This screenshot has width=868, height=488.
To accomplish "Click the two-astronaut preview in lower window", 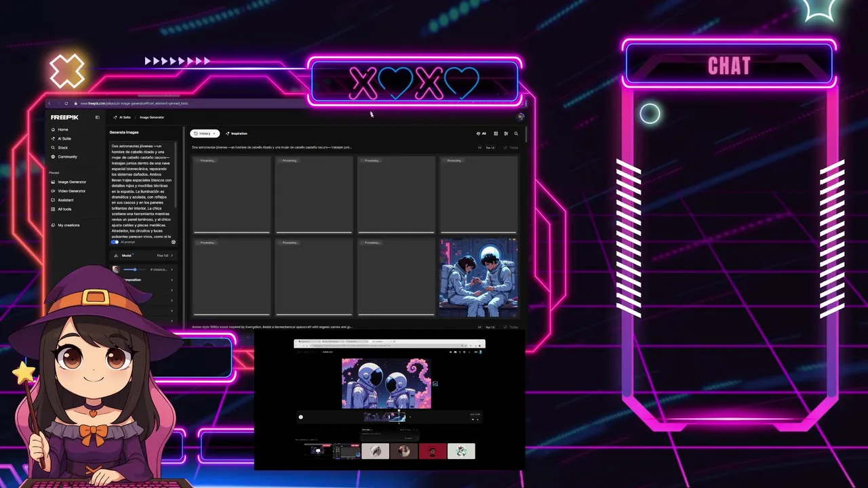I will point(387,384).
